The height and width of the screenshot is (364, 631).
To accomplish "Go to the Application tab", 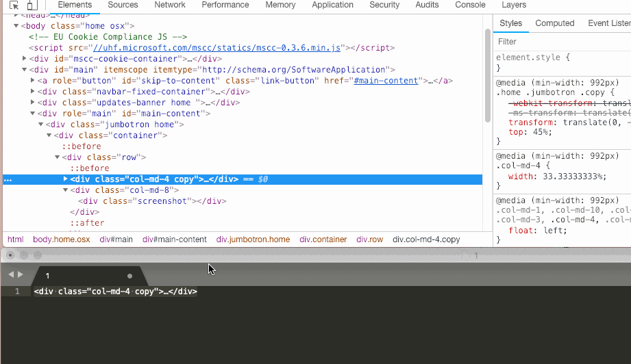I will pyautogui.click(x=332, y=5).
